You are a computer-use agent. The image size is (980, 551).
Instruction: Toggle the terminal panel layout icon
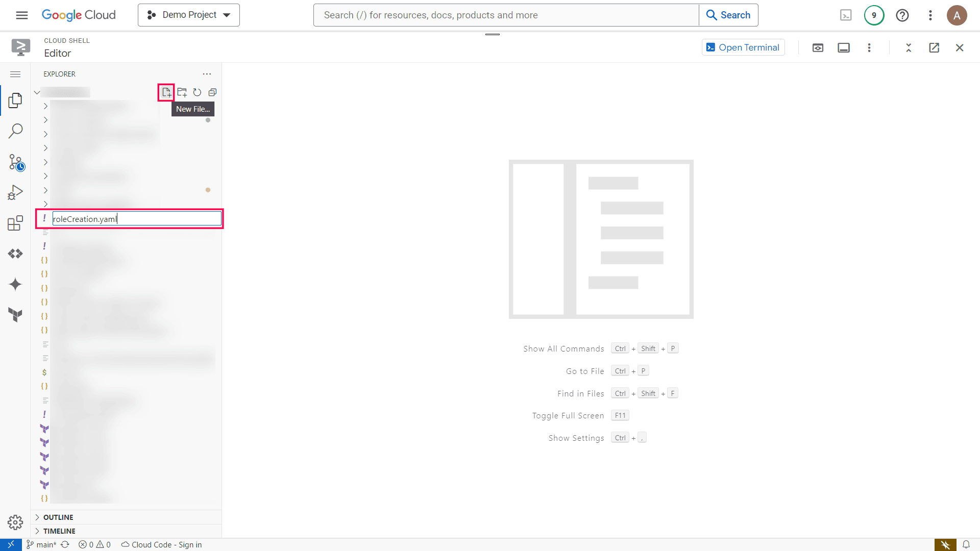(844, 47)
